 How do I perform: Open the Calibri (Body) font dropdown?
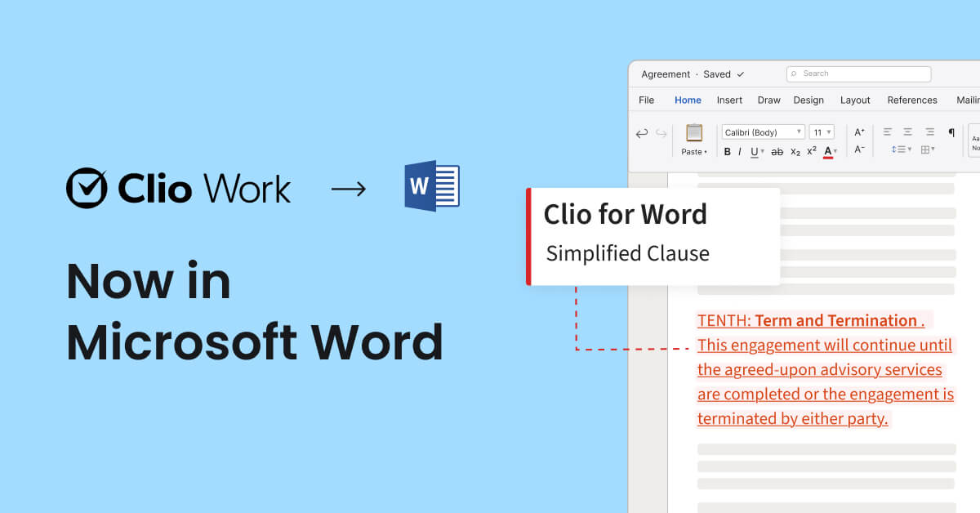pos(764,132)
